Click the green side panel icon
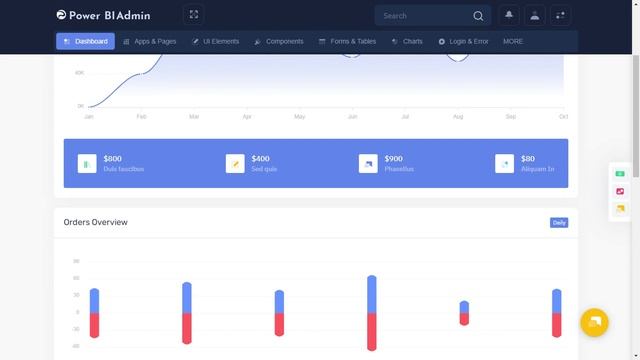The image size is (640, 360). 620,173
